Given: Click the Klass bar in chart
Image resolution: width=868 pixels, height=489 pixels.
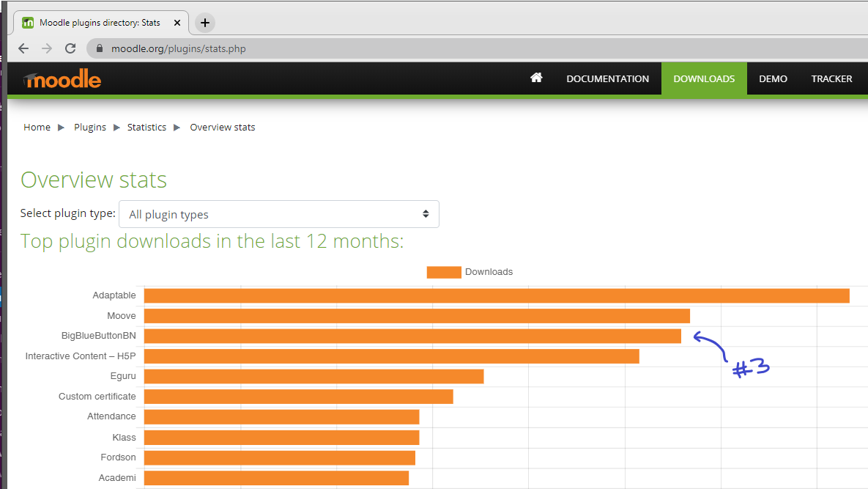Looking at the screenshot, I should click(x=282, y=438).
